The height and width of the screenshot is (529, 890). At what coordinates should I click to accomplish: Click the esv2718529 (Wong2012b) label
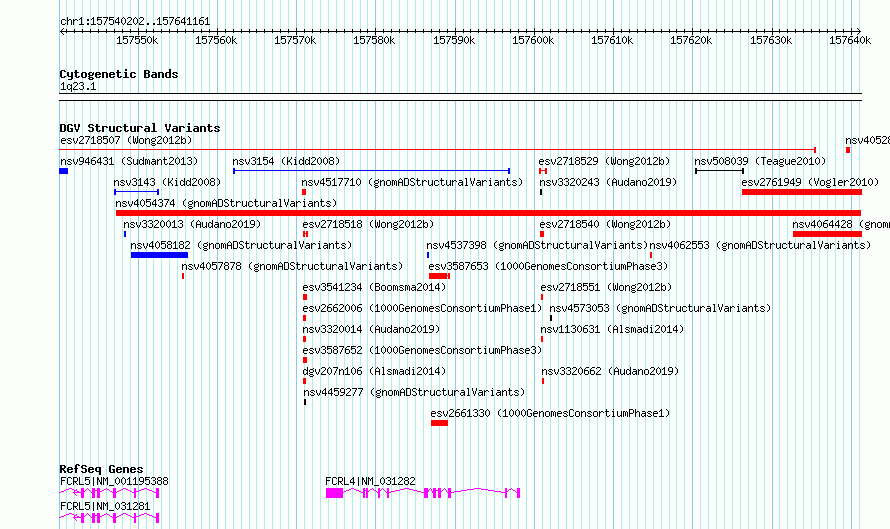coord(604,161)
